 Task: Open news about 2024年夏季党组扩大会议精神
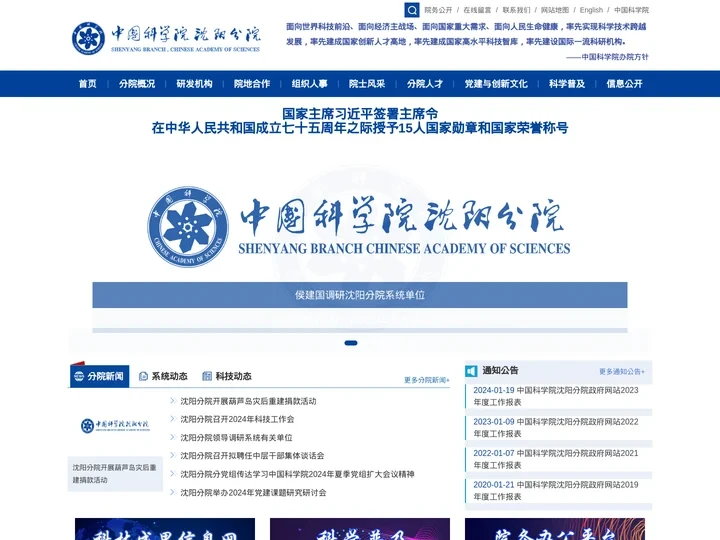point(298,474)
